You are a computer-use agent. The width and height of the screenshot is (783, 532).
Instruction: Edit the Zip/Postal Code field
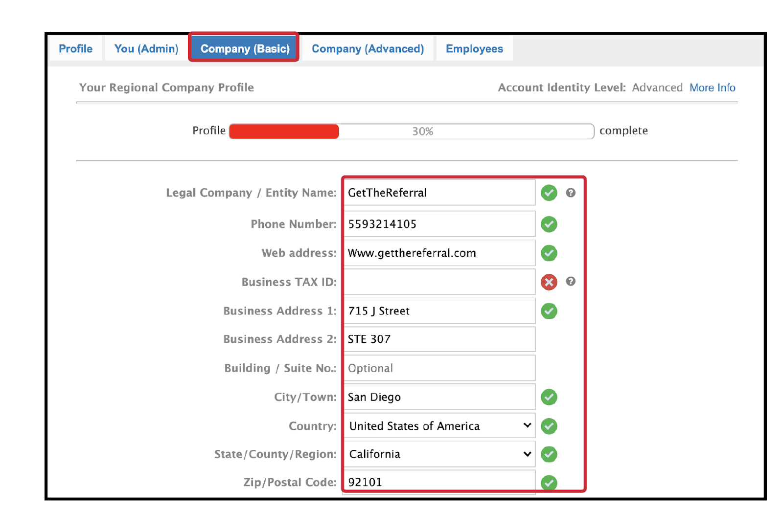pos(439,482)
